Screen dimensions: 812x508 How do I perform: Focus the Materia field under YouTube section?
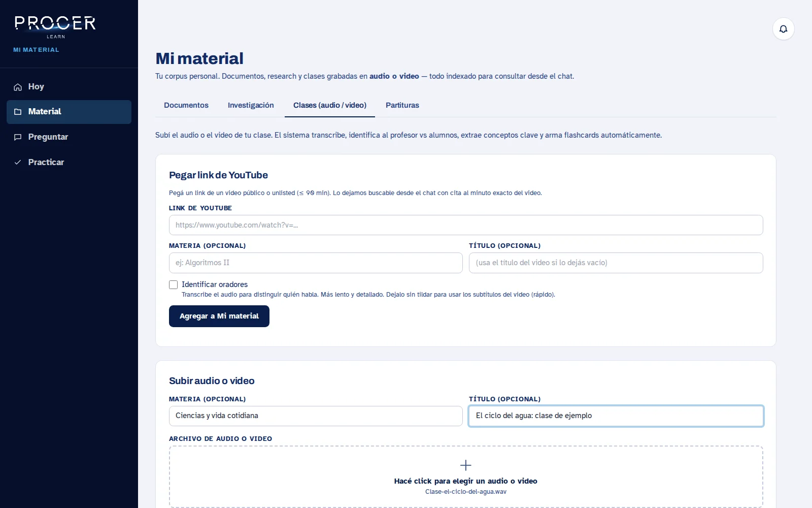pos(316,263)
